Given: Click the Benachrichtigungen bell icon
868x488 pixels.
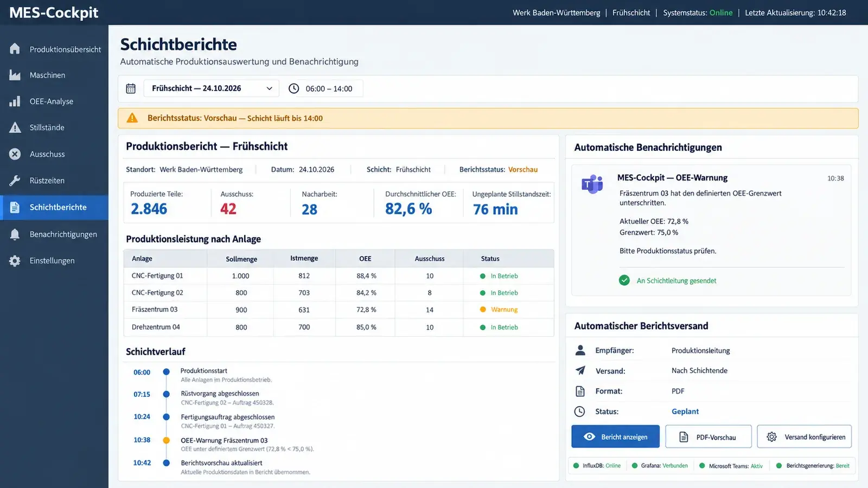Looking at the screenshot, I should pyautogui.click(x=15, y=234).
